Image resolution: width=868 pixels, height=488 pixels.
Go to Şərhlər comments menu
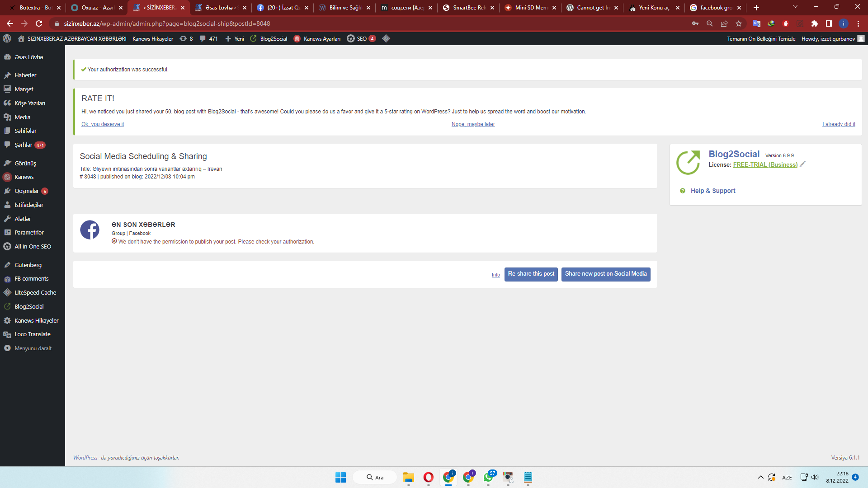24,145
